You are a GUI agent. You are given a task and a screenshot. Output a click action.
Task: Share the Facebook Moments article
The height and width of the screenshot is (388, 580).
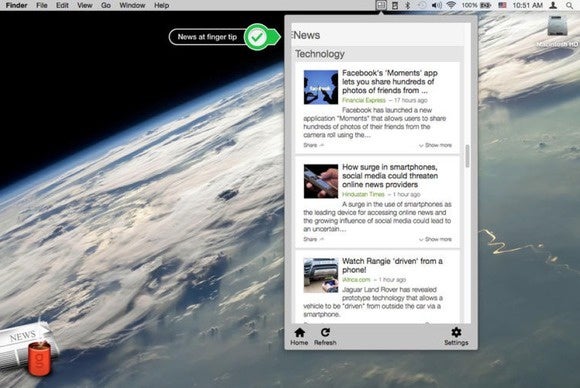[x=314, y=145]
